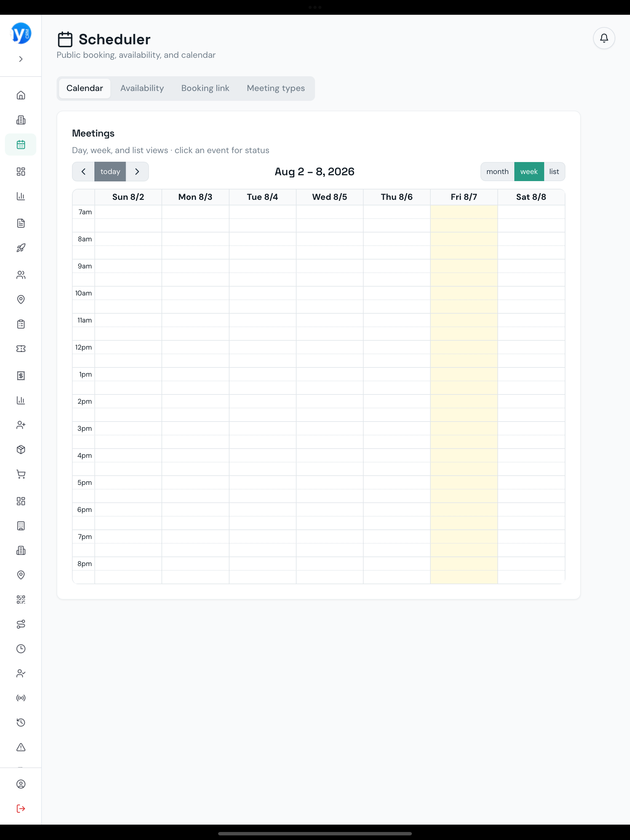This screenshot has width=630, height=840.
Task: Go to next week with right arrow
Action: click(137, 172)
